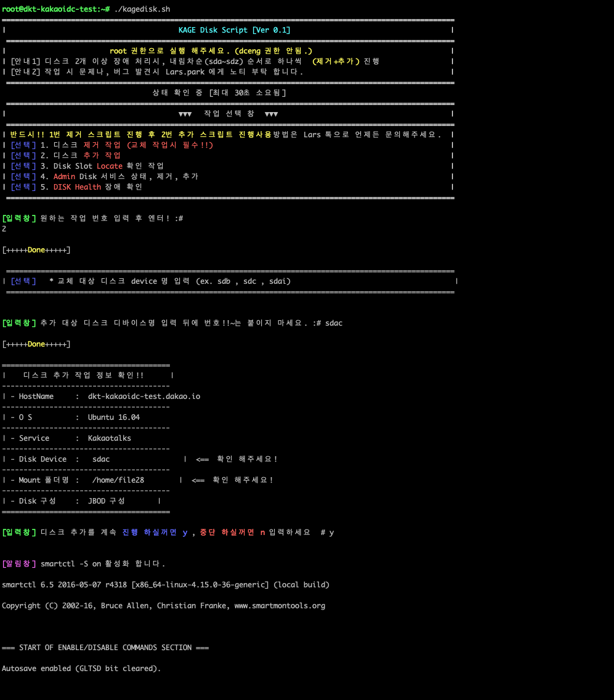The height and width of the screenshot is (700, 614).
Task: Click the '디스크 추가 작업 정보 확인!!' header
Action: tap(84, 376)
